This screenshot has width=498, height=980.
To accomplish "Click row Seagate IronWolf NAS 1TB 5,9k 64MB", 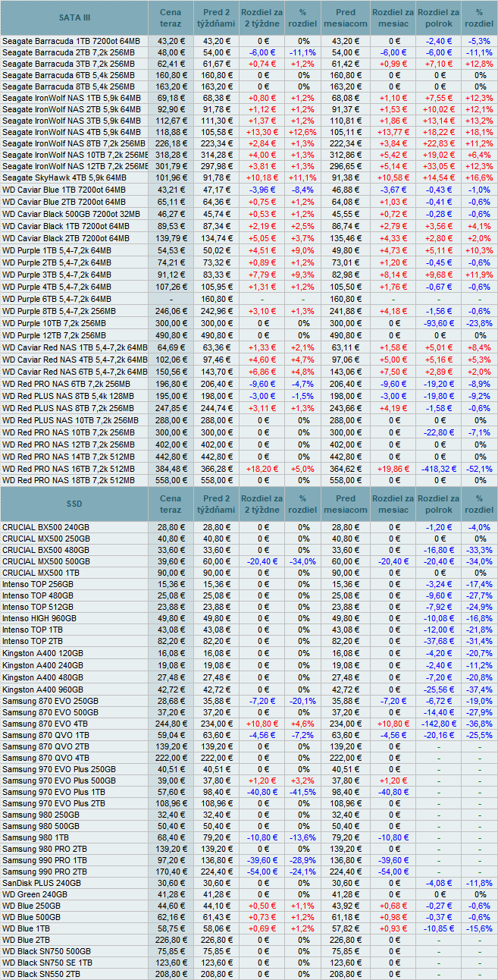I will (249, 98).
